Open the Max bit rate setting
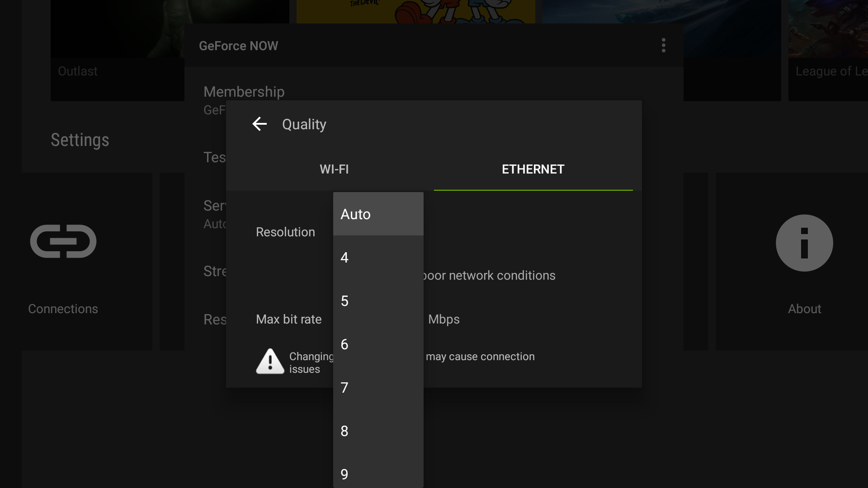This screenshot has height=488, width=868. coord(289,319)
